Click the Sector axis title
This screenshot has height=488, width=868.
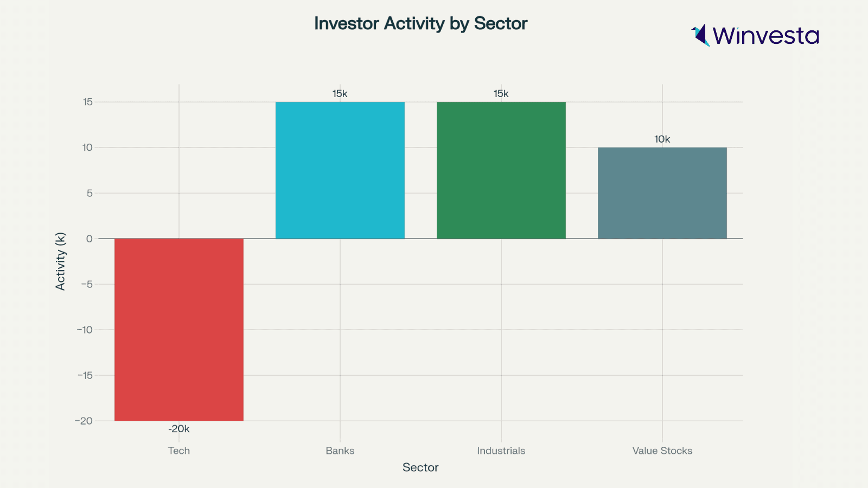[420, 467]
